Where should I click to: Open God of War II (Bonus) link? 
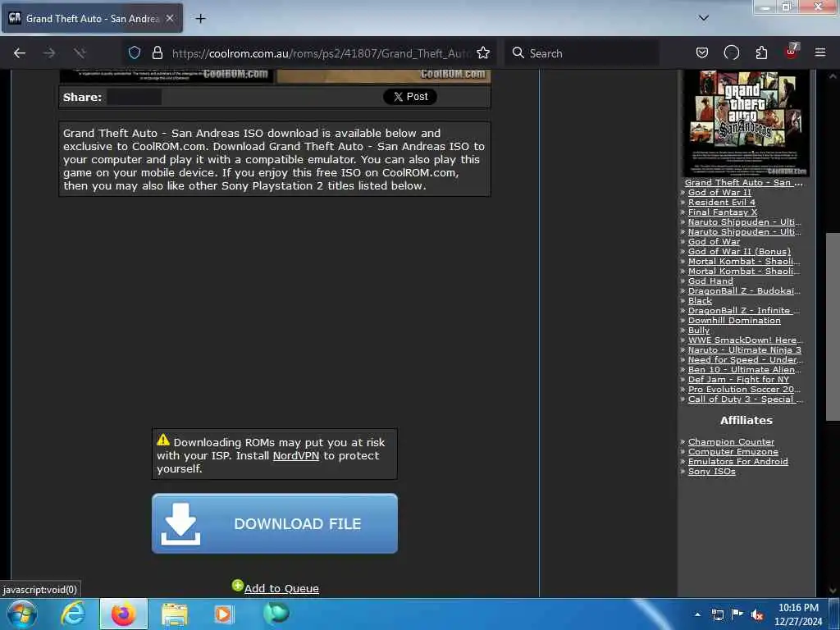pyautogui.click(x=739, y=251)
